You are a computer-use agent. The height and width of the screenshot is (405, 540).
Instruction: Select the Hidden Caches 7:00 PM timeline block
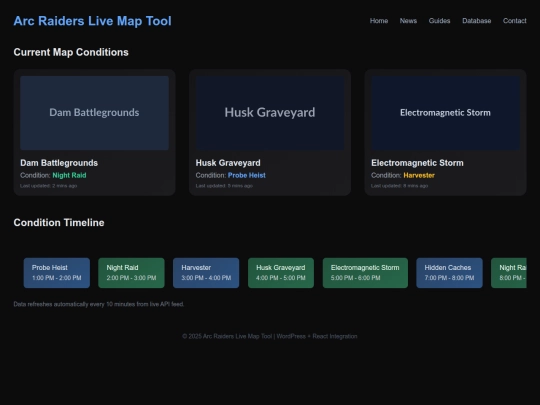pyautogui.click(x=449, y=273)
